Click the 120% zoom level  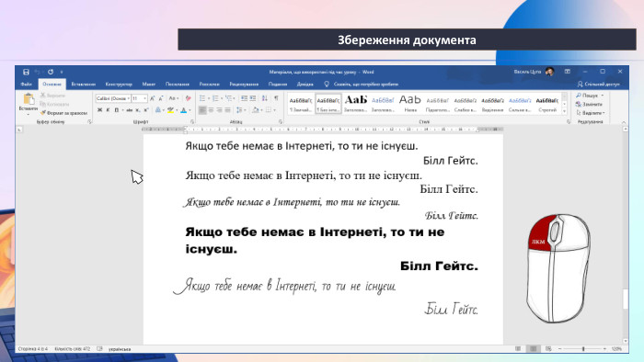tap(616, 349)
